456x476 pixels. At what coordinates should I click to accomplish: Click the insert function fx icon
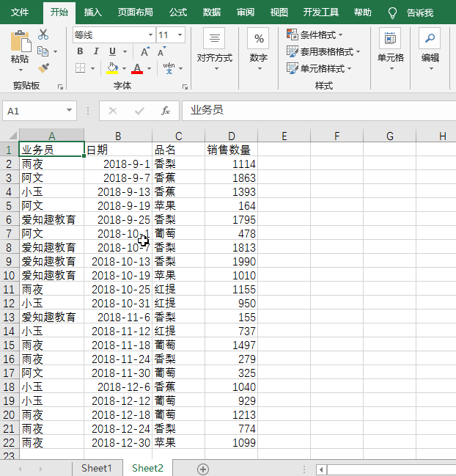[x=166, y=111]
